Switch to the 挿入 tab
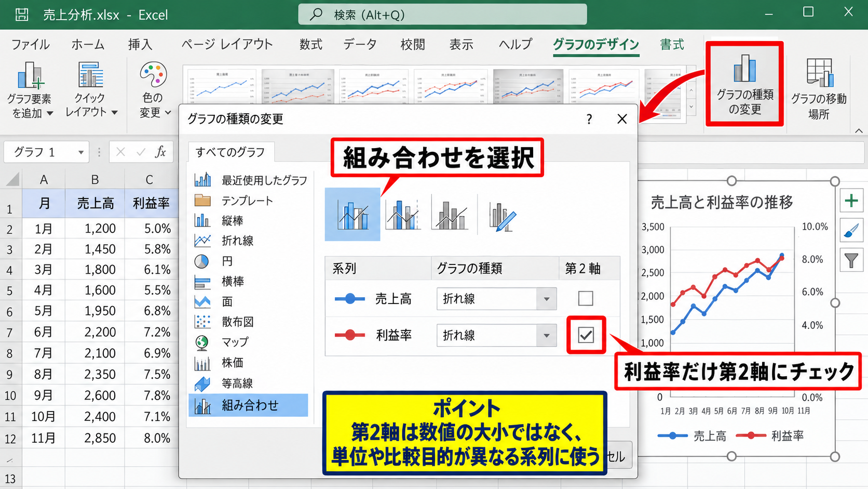Image resolution: width=868 pixels, height=489 pixels. point(140,45)
